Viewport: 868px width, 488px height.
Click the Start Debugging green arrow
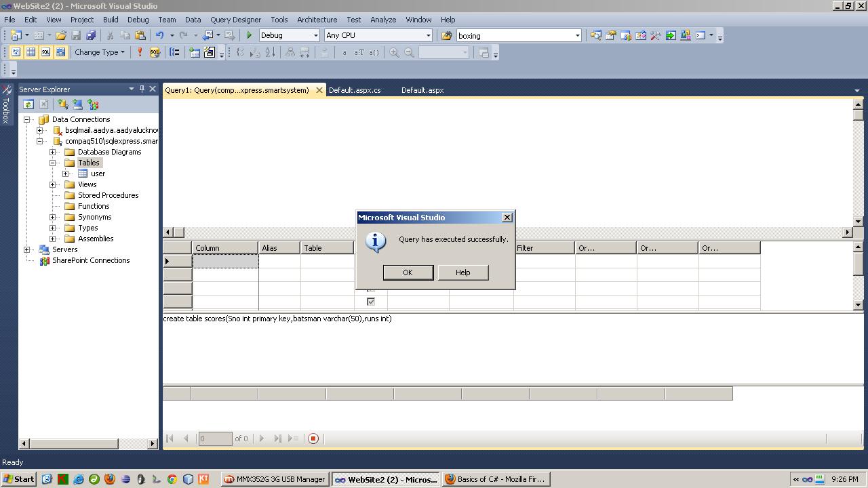(249, 35)
